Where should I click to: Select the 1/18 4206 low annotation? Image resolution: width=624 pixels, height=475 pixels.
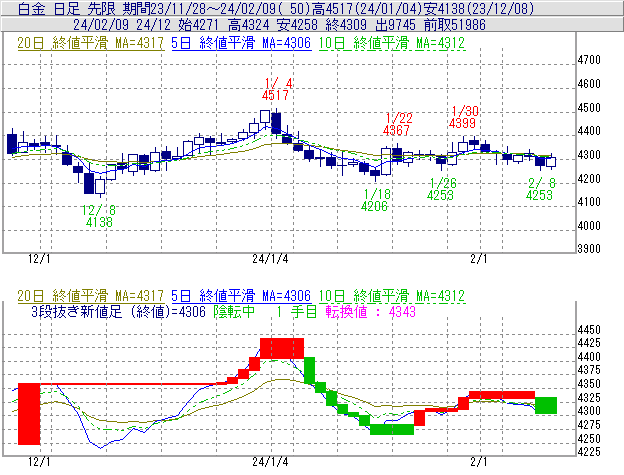coord(375,200)
